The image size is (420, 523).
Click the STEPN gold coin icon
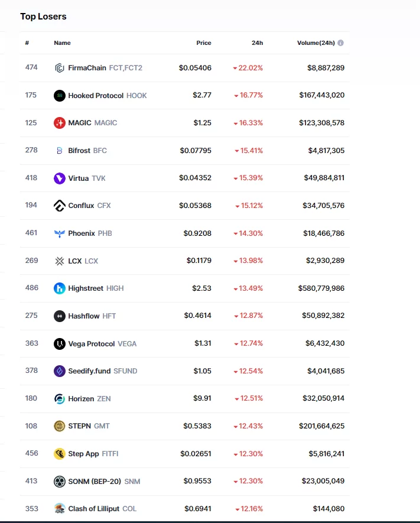pos(59,426)
